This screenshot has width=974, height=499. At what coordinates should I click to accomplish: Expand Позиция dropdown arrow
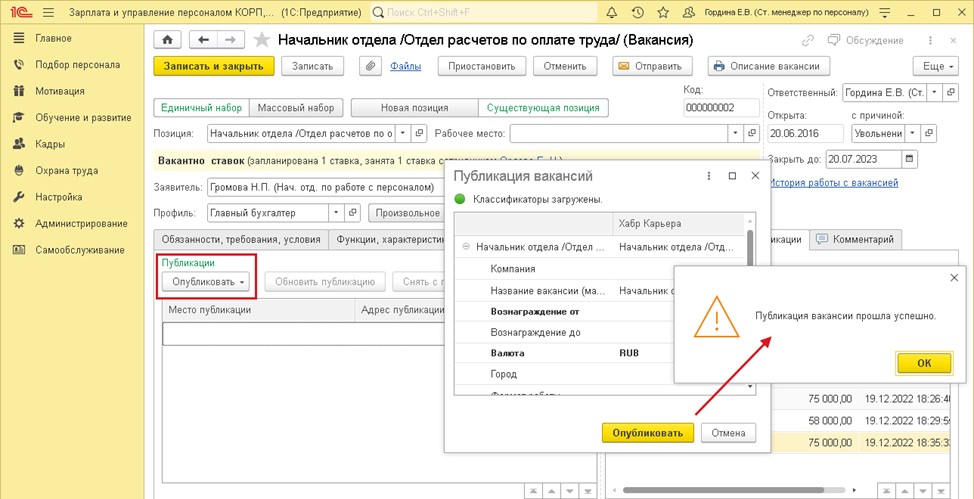(403, 133)
